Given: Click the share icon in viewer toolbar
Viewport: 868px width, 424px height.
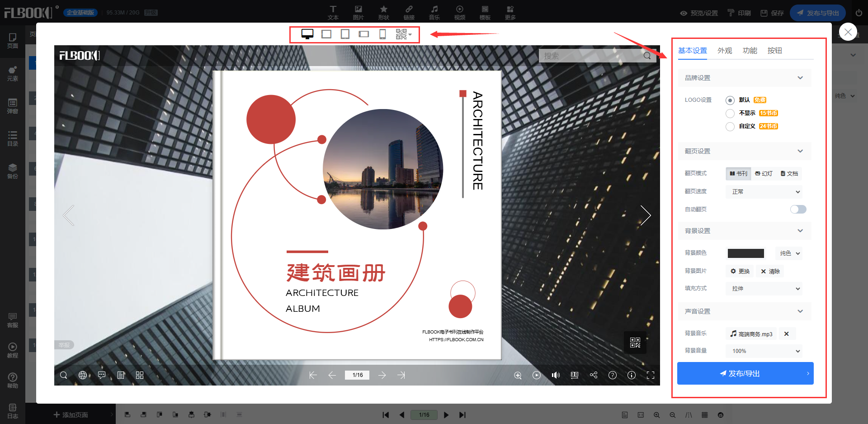Looking at the screenshot, I should click(x=594, y=375).
